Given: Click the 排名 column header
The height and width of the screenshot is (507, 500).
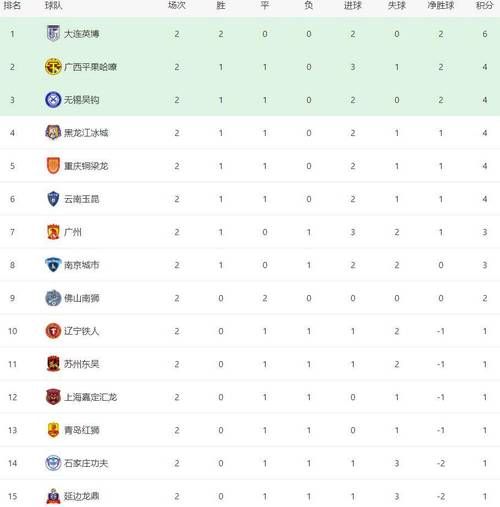Looking at the screenshot, I should (12, 5).
